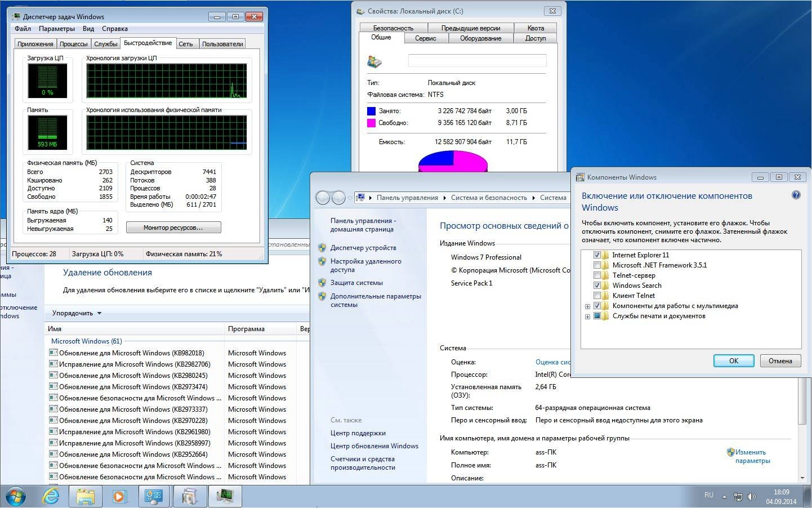Viewport: 812px width, 508px height.
Task: Open the Справка menu in Task Manager
Action: pos(115,29)
